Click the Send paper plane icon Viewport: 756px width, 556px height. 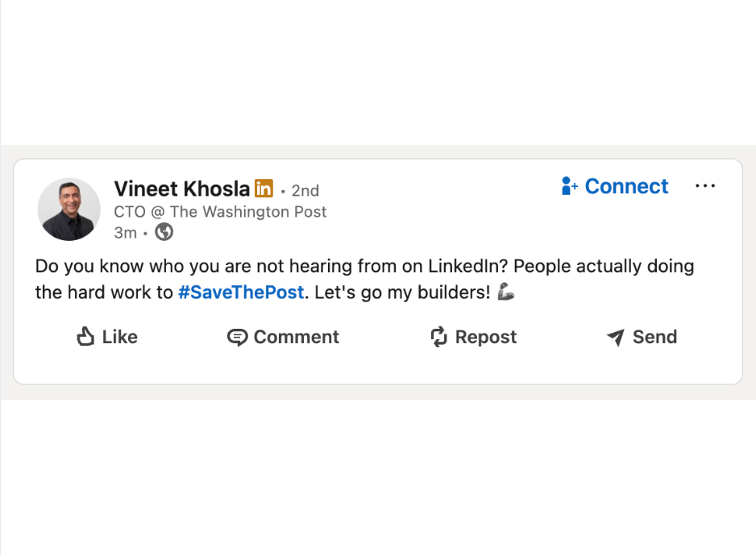pos(616,338)
